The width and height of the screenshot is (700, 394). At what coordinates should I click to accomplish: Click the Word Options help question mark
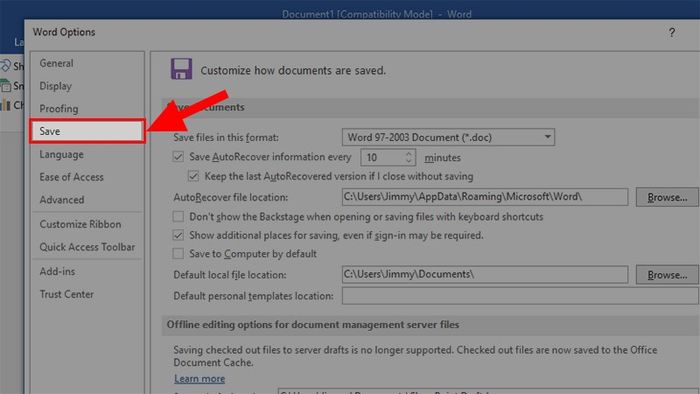[x=671, y=32]
